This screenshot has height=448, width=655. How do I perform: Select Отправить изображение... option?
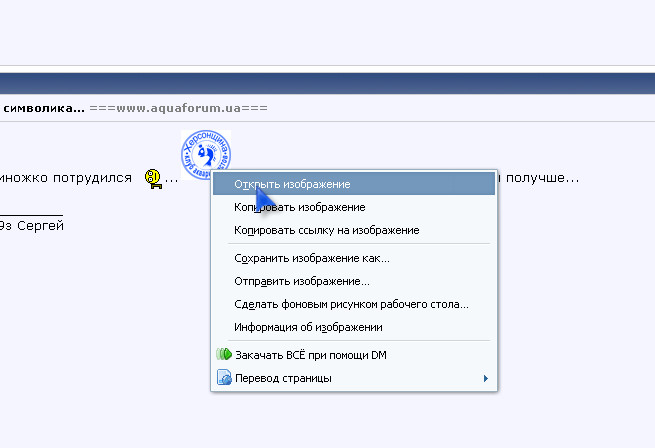coord(301,281)
